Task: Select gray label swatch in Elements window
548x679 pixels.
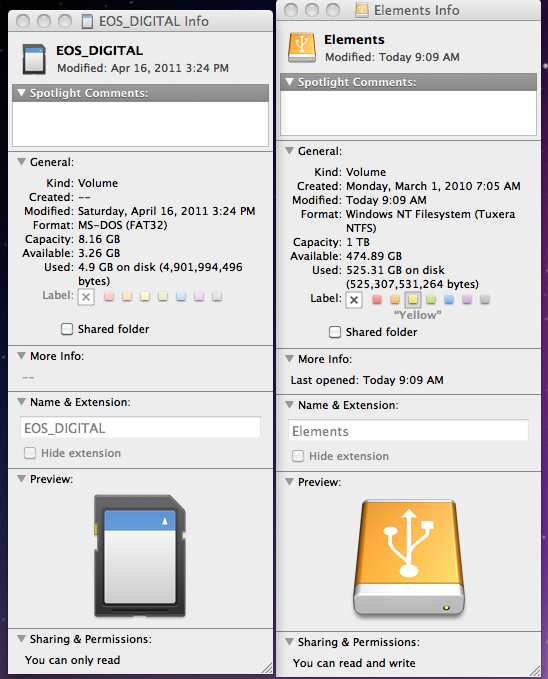Action: (485, 300)
